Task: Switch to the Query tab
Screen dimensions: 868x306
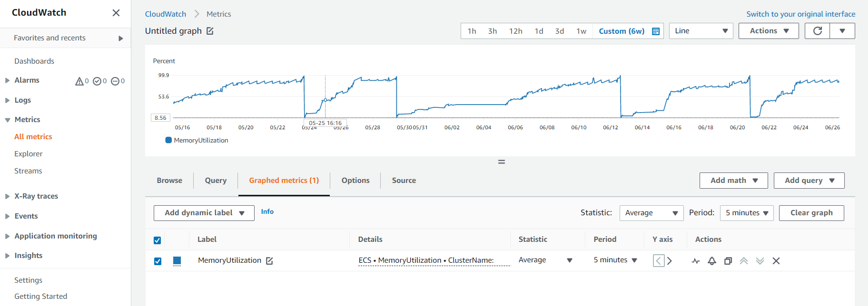Action: tap(216, 181)
